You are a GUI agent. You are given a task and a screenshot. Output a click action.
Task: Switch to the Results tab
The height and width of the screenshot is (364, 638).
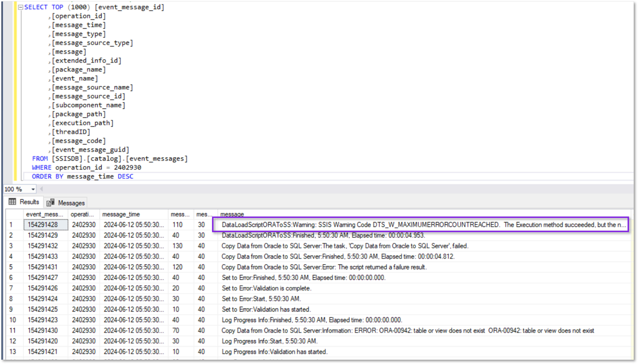pos(24,202)
